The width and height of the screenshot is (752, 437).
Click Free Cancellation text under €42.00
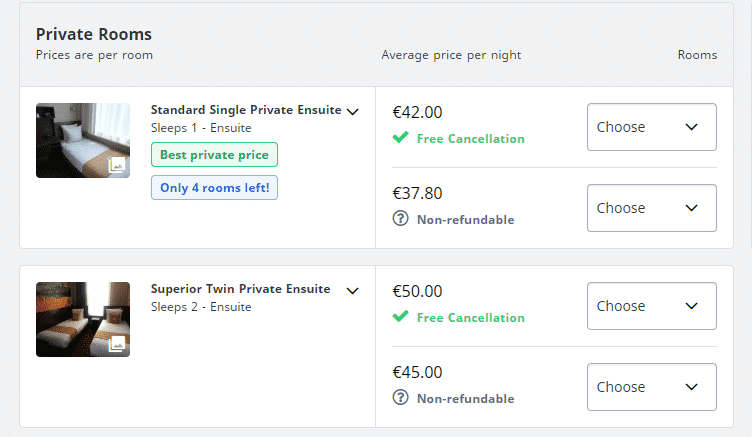tap(470, 139)
